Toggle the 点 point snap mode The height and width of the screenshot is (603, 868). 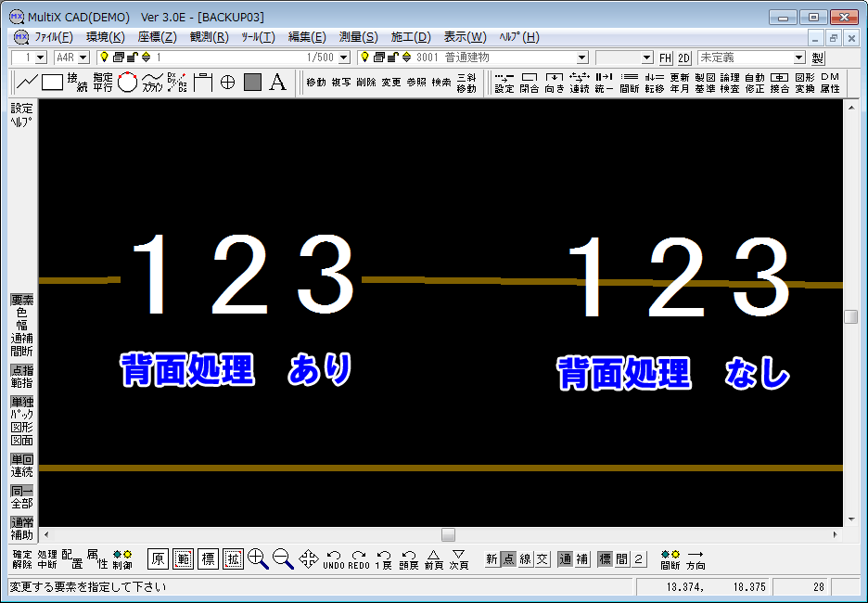[x=508, y=559]
